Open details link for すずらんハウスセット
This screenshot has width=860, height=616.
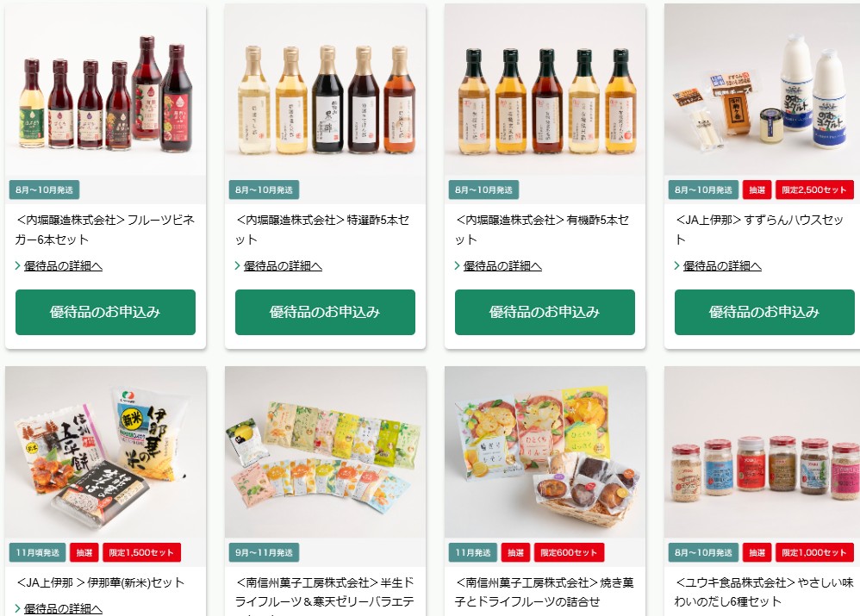722,266
